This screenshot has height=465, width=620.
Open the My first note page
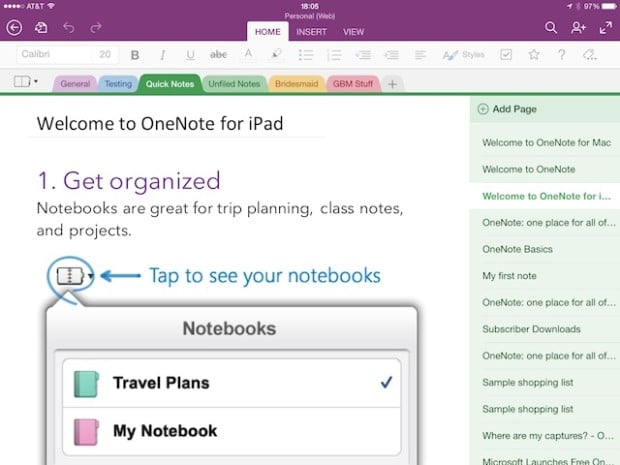545,276
